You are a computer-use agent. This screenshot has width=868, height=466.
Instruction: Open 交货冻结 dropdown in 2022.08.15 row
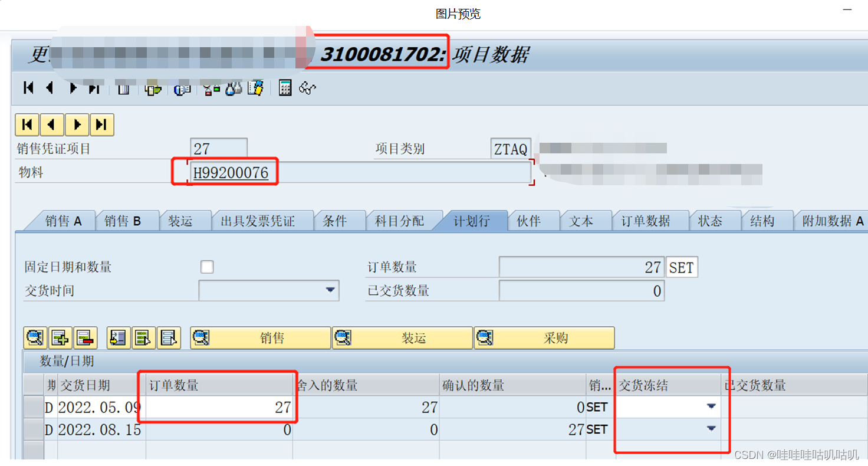click(x=711, y=429)
